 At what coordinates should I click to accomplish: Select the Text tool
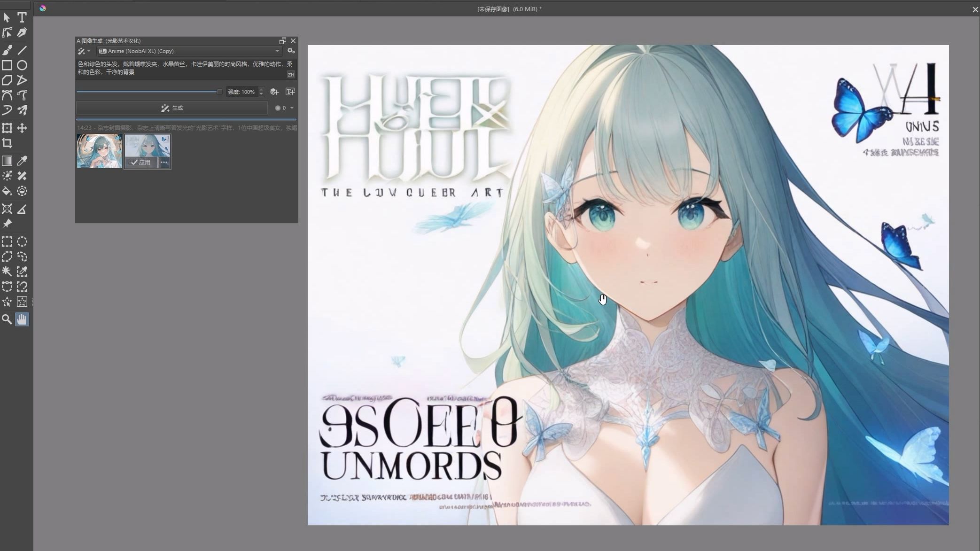[22, 17]
